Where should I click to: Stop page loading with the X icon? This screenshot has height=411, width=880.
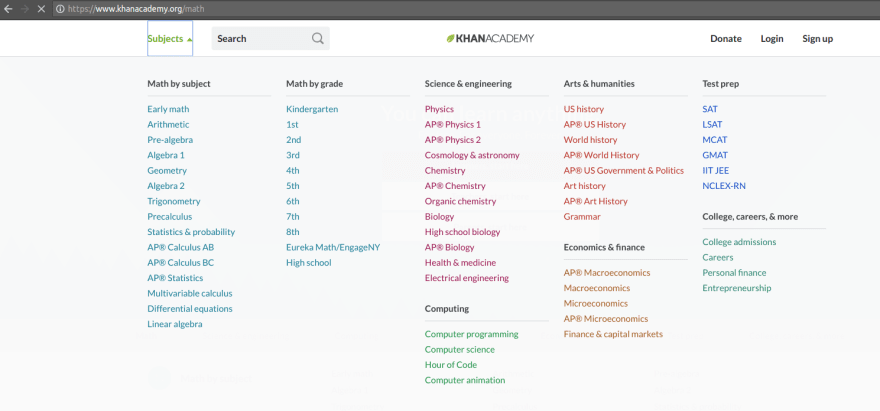(41, 9)
